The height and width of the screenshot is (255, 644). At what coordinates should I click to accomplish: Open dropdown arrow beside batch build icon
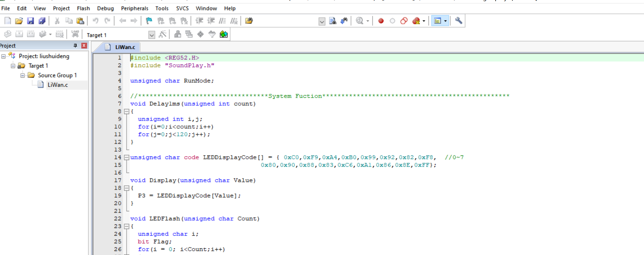(50, 34)
